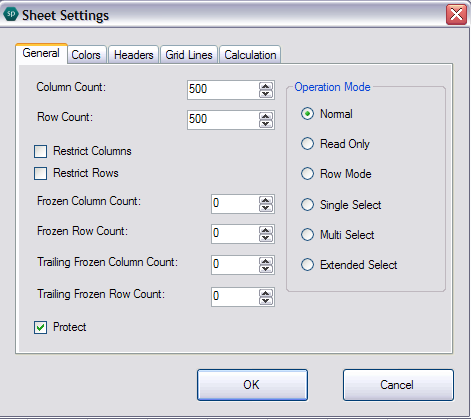Increase Column Count with up arrow

pos(266,86)
